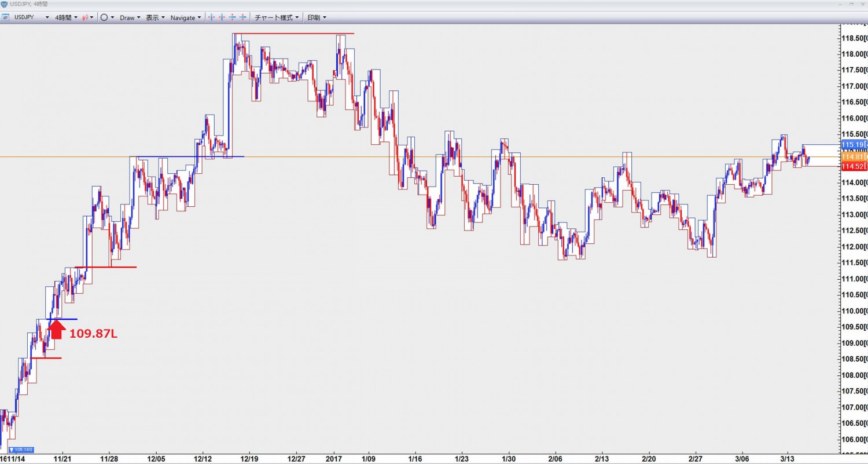Expand the 4時間 timeframe dropdown
868x464 pixels.
[66, 17]
